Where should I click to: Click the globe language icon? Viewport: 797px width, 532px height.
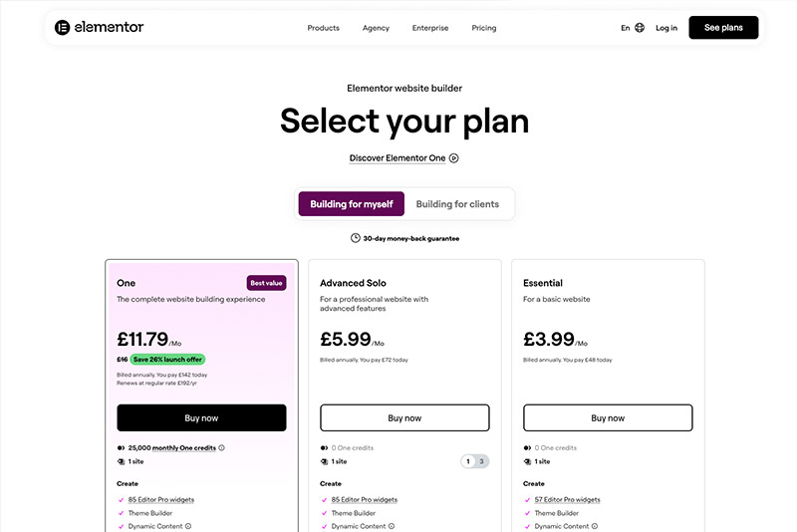(640, 28)
